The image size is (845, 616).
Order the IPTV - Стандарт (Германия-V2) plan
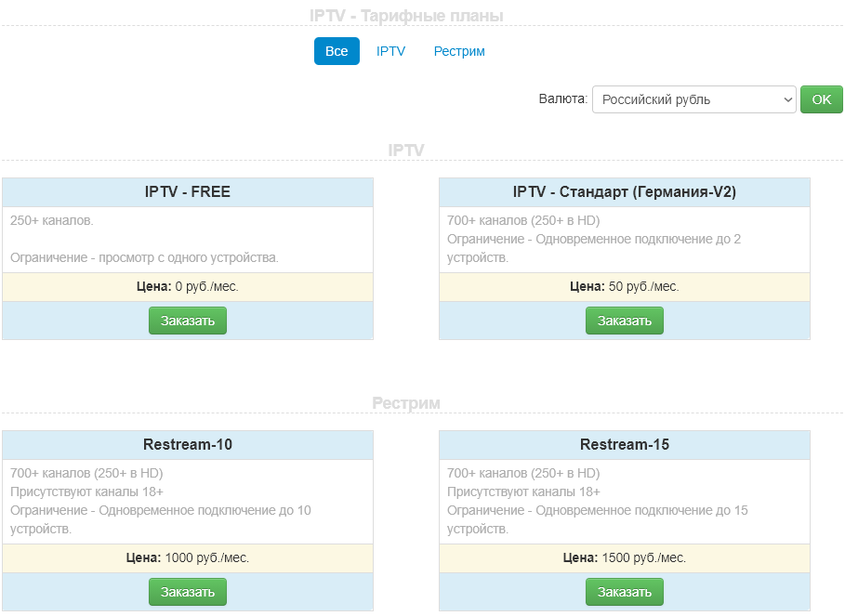coord(625,321)
